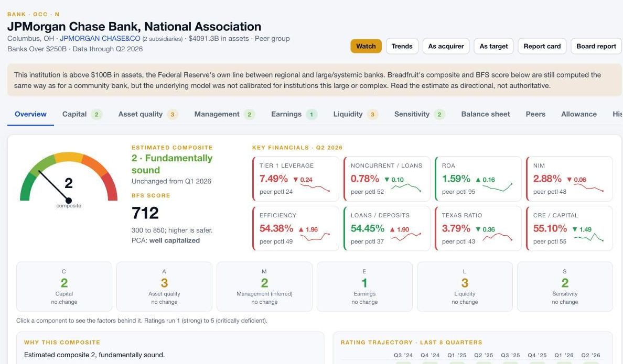Open the Trends view
The image size is (623, 364).
pos(402,46)
